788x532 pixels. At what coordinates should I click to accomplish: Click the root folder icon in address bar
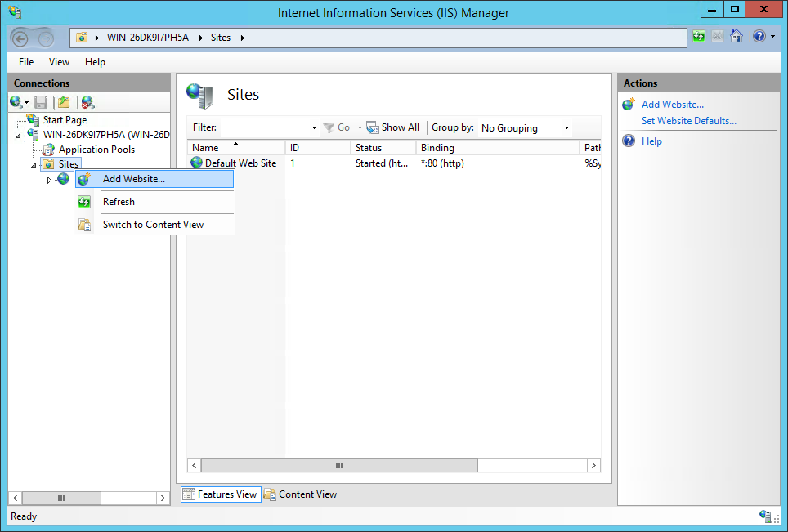(x=82, y=37)
